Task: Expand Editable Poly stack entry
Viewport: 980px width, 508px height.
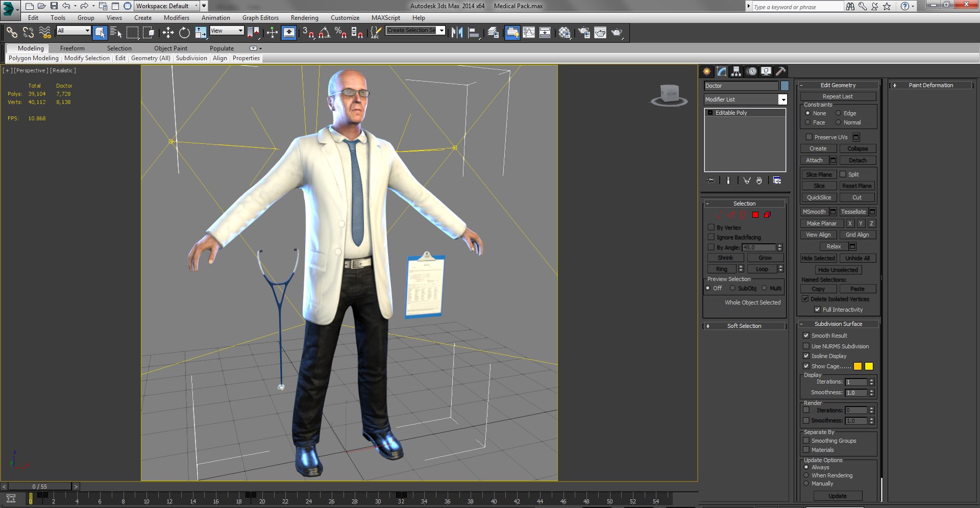Action: tap(710, 113)
